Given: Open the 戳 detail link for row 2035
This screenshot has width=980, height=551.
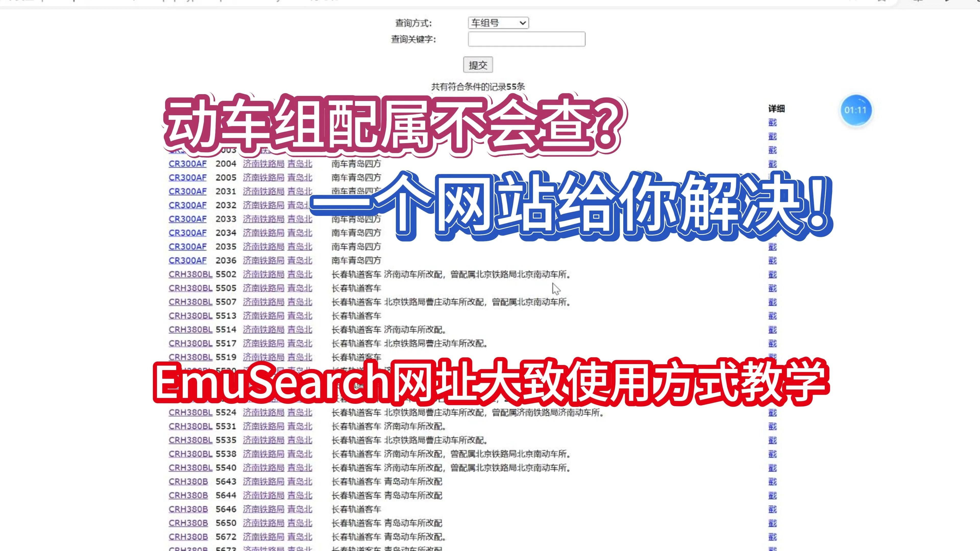Looking at the screenshot, I should (772, 247).
